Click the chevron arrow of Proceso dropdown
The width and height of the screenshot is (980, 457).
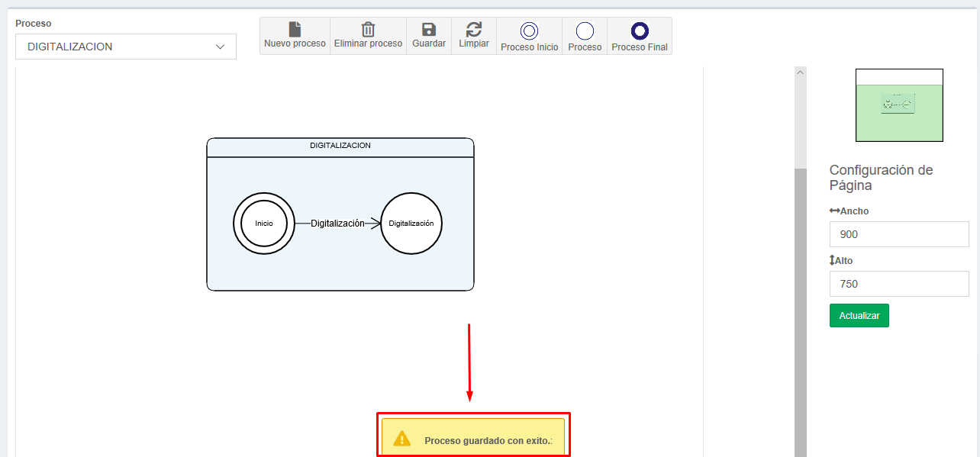pyautogui.click(x=221, y=47)
